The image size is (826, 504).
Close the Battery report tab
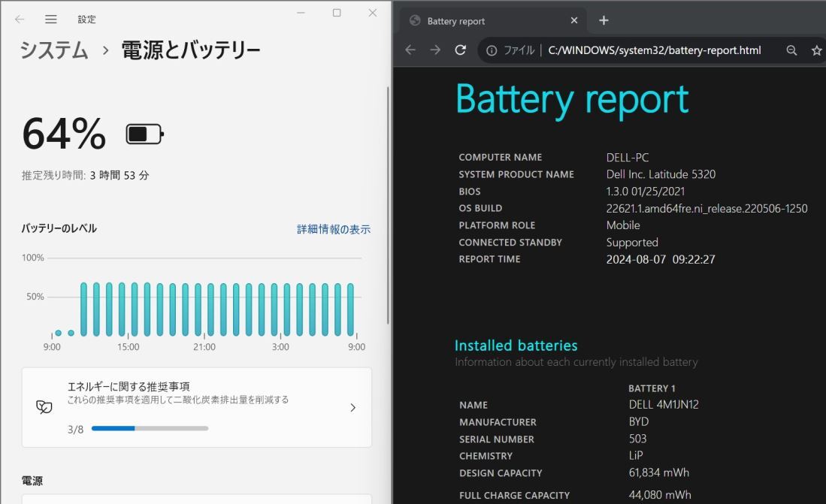574,20
